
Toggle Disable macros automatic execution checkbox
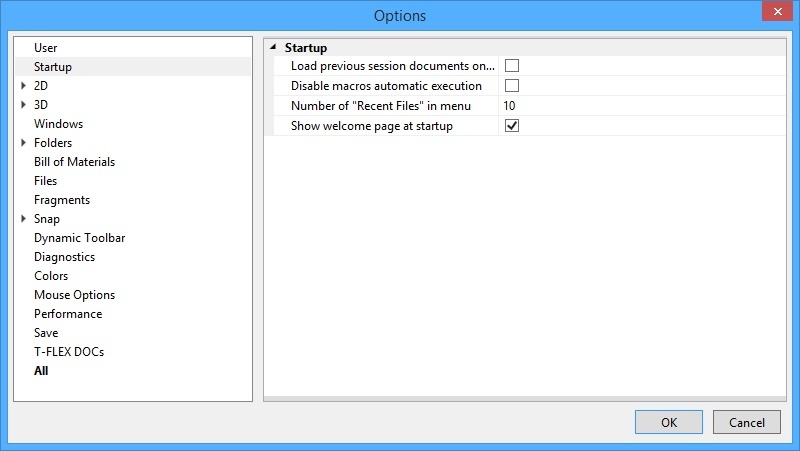click(x=512, y=86)
